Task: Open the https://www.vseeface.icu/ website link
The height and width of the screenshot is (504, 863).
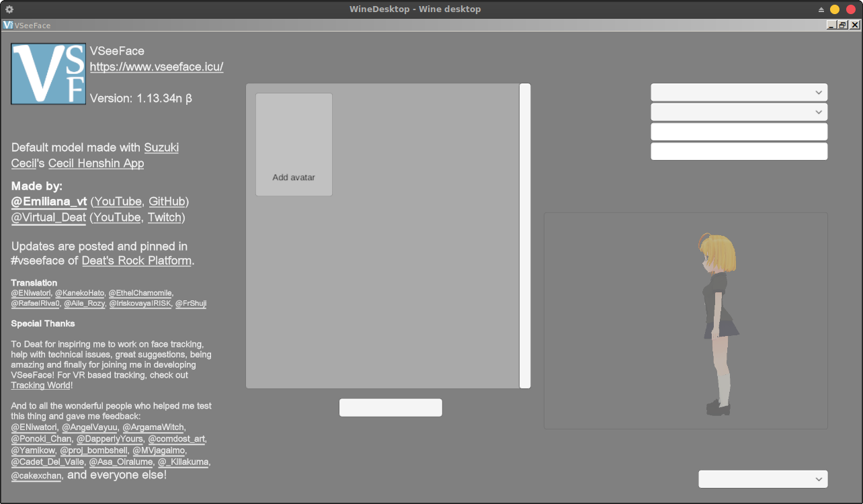Action: click(x=157, y=67)
